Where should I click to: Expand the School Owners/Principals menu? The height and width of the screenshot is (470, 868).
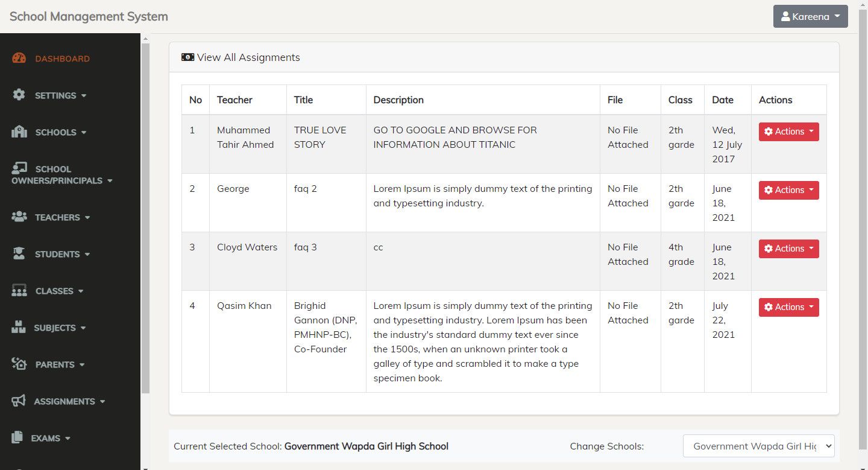pyautogui.click(x=62, y=175)
